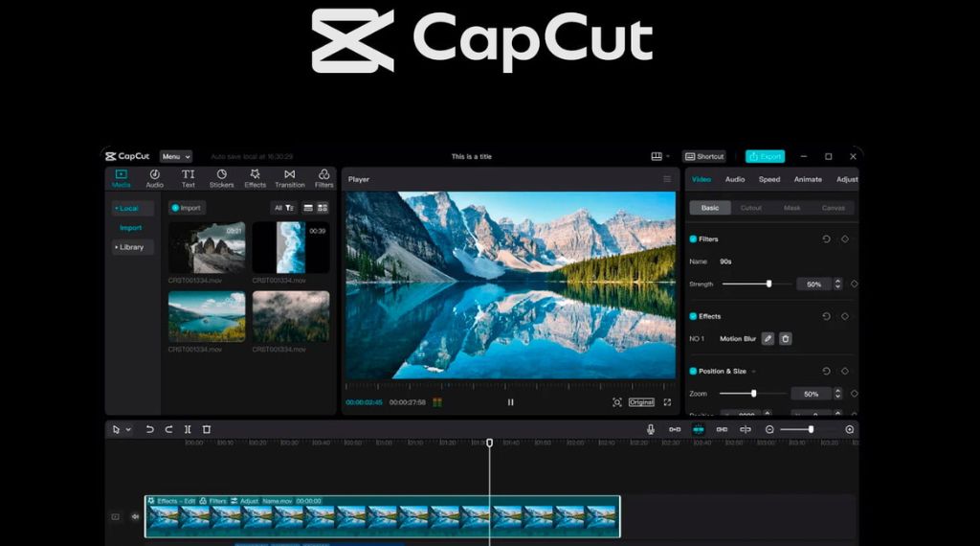Click the Export button
Viewport: 980px width, 546px height.
(x=765, y=156)
